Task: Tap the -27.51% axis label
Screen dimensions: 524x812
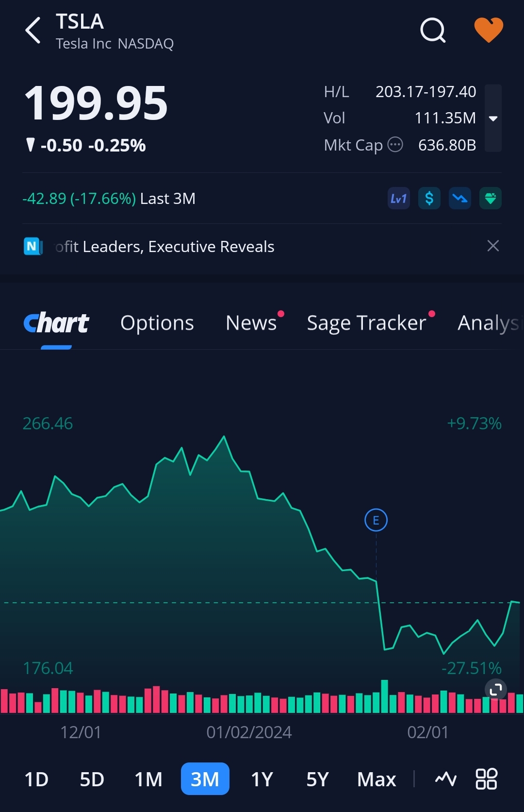Action: click(x=471, y=668)
